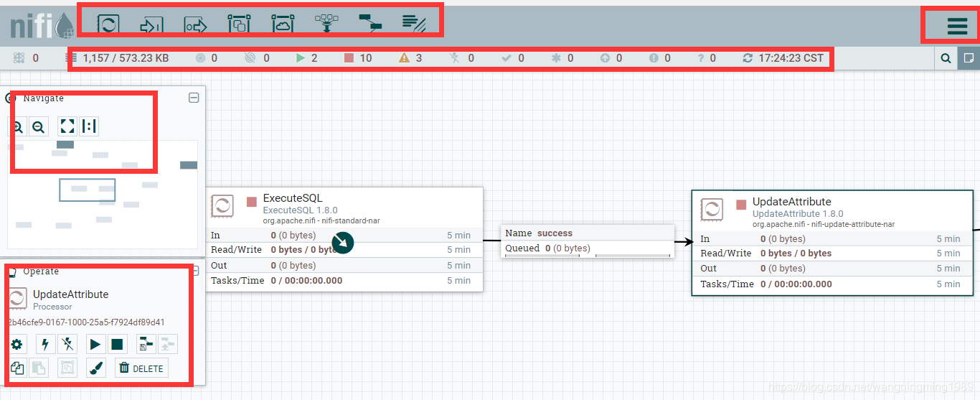This screenshot has width=980, height=400.
Task: Click the actual size button in Navigate
Action: [x=89, y=126]
